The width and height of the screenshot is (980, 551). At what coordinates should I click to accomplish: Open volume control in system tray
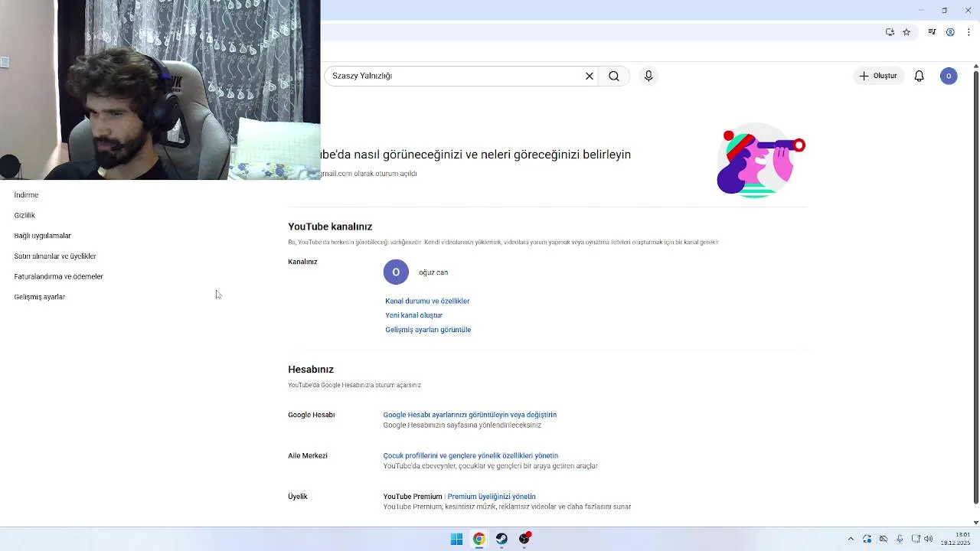[929, 539]
